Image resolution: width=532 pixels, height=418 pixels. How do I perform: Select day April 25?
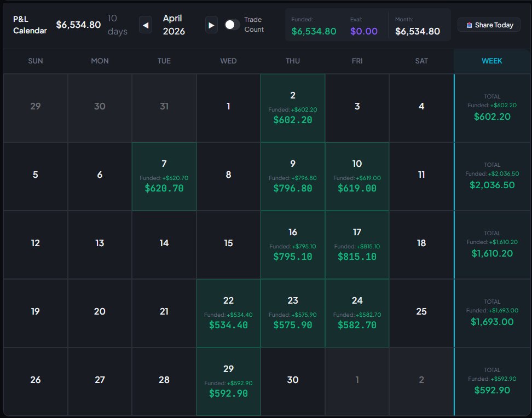(x=421, y=313)
